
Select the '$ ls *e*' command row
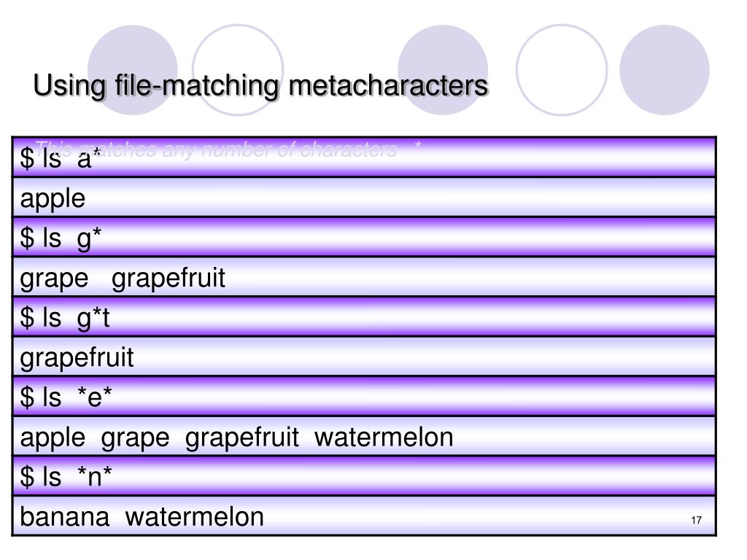[364, 396]
